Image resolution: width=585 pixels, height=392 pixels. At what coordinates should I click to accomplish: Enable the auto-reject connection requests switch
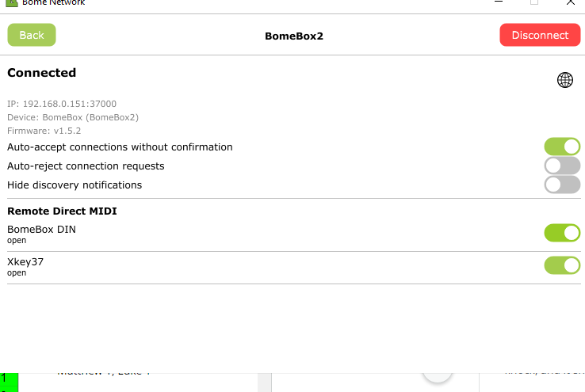pyautogui.click(x=562, y=166)
